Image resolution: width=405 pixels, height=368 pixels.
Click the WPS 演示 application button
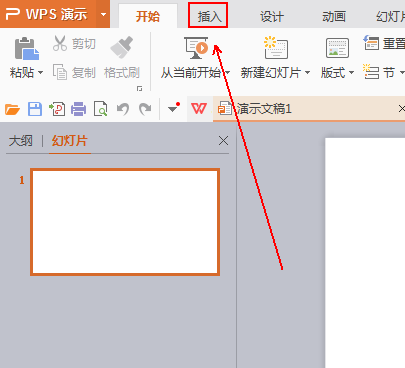(x=48, y=14)
